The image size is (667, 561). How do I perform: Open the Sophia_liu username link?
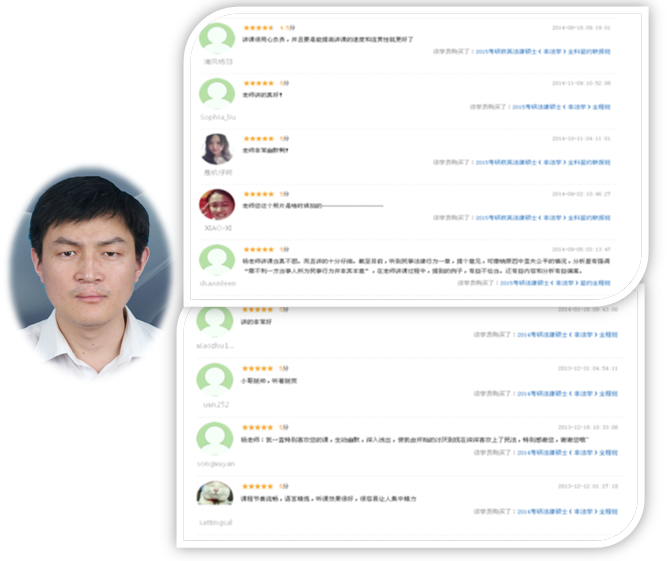point(218,117)
